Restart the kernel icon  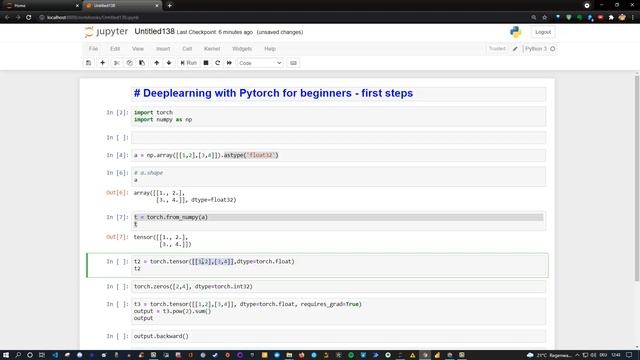[218, 63]
